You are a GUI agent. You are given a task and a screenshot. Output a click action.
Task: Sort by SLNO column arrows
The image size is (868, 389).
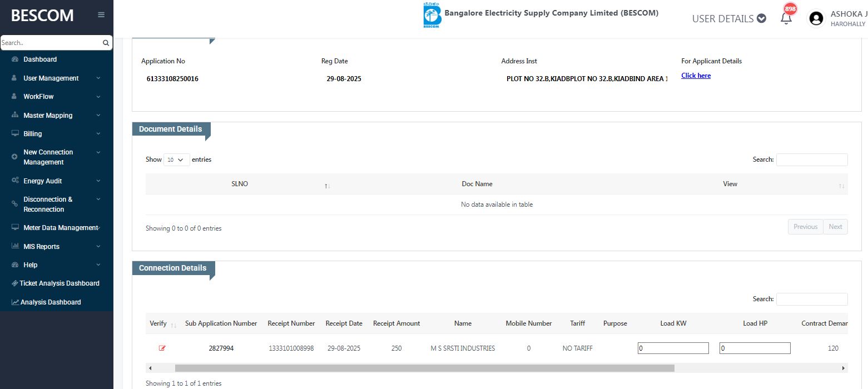328,186
